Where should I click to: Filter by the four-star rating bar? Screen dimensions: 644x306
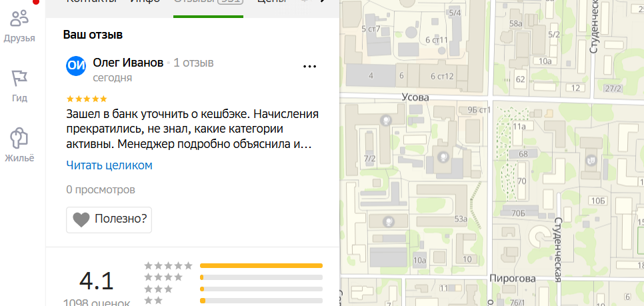[261, 277]
